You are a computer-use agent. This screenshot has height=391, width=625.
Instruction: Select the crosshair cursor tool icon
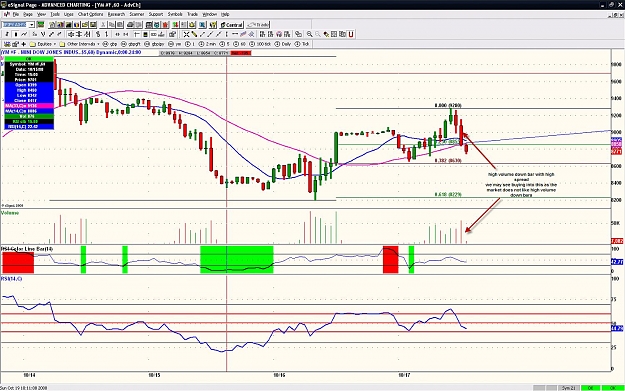pyautogui.click(x=186, y=34)
